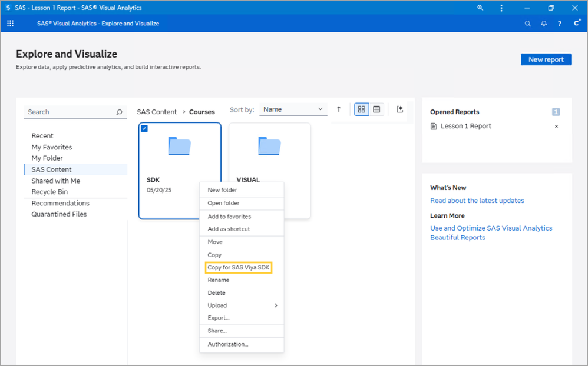Image resolution: width=588 pixels, height=366 pixels.
Task: Toggle ascending sort order arrow
Action: pos(339,109)
